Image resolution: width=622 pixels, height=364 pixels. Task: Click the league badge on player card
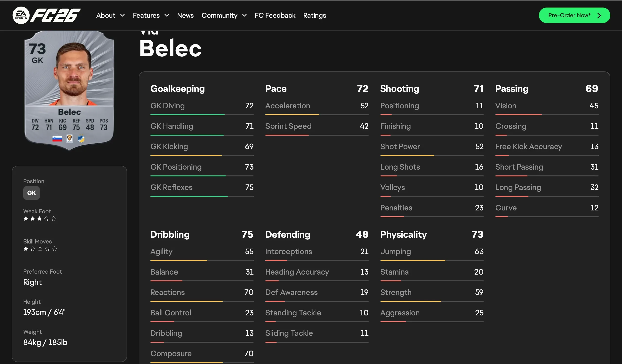[x=69, y=139]
